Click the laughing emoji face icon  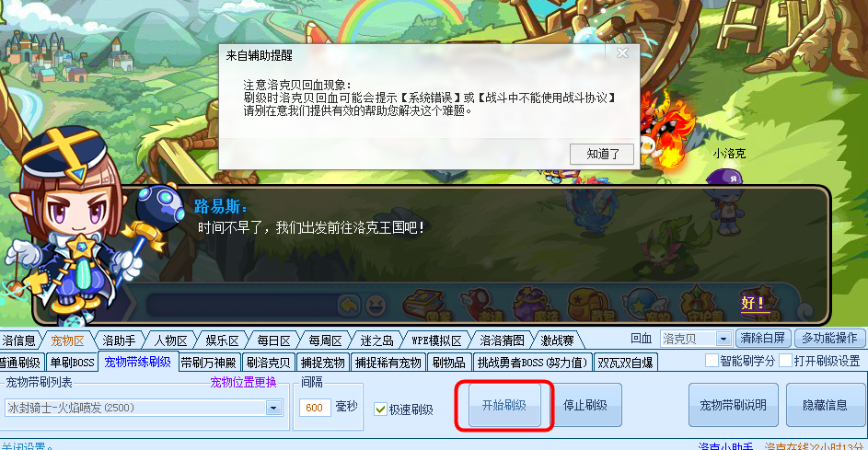coord(376,306)
